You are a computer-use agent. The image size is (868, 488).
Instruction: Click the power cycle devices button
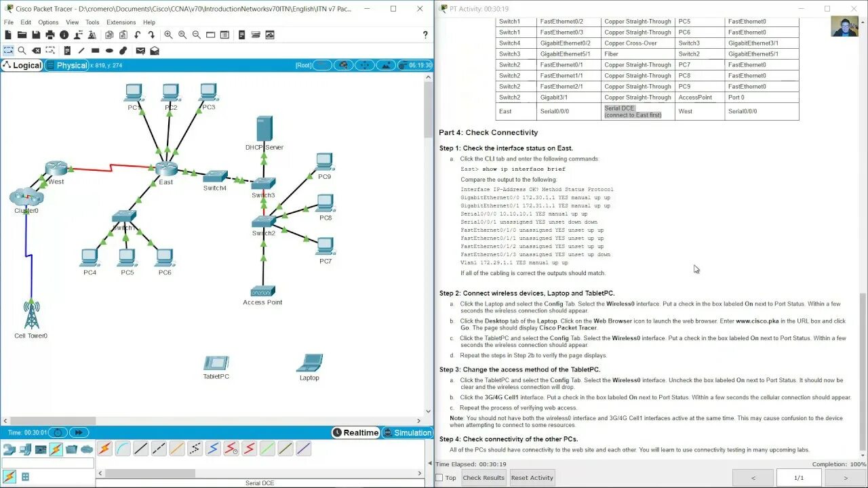coord(58,432)
